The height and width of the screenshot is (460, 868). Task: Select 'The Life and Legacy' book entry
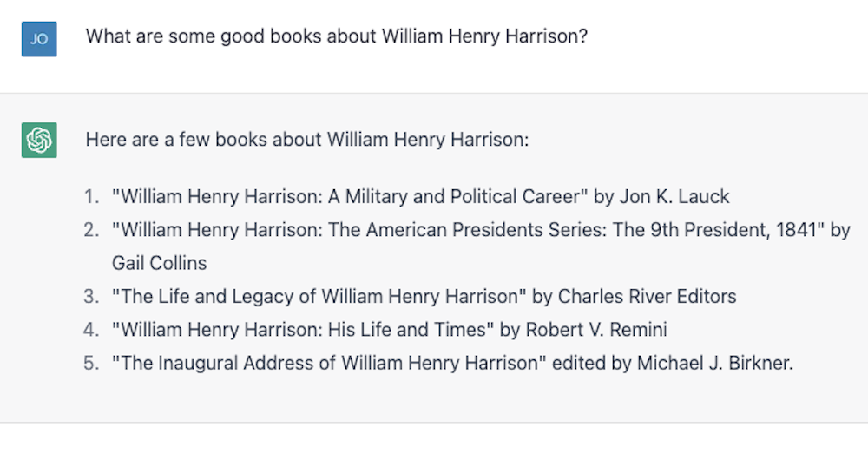point(424,296)
